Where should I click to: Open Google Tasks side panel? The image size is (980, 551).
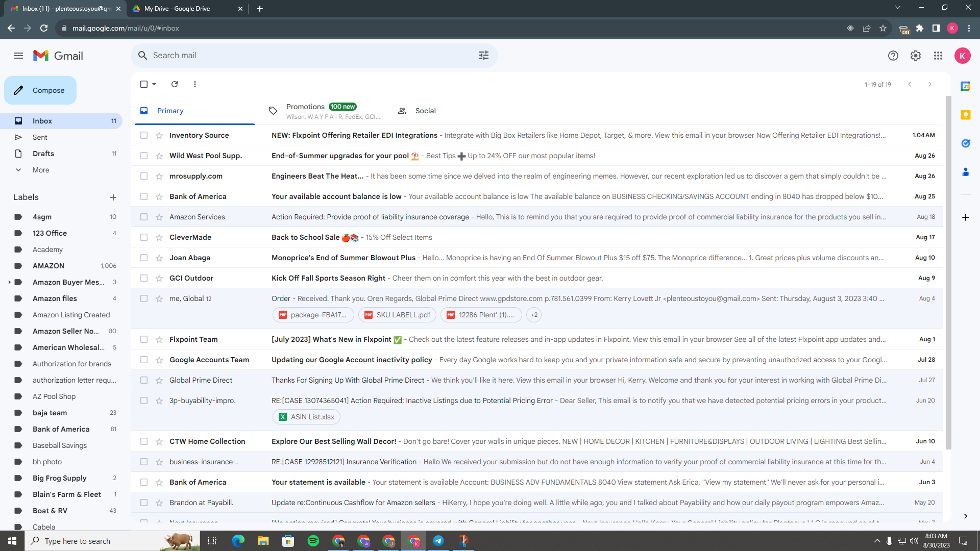click(966, 143)
